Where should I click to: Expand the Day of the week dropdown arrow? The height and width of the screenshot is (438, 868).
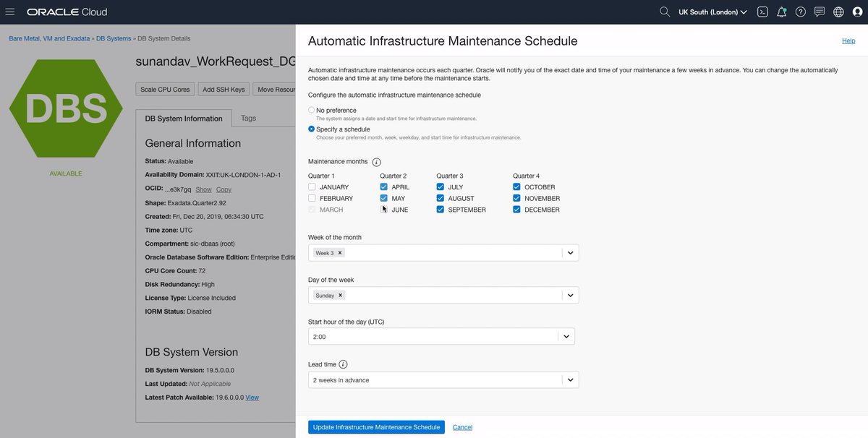pos(570,295)
